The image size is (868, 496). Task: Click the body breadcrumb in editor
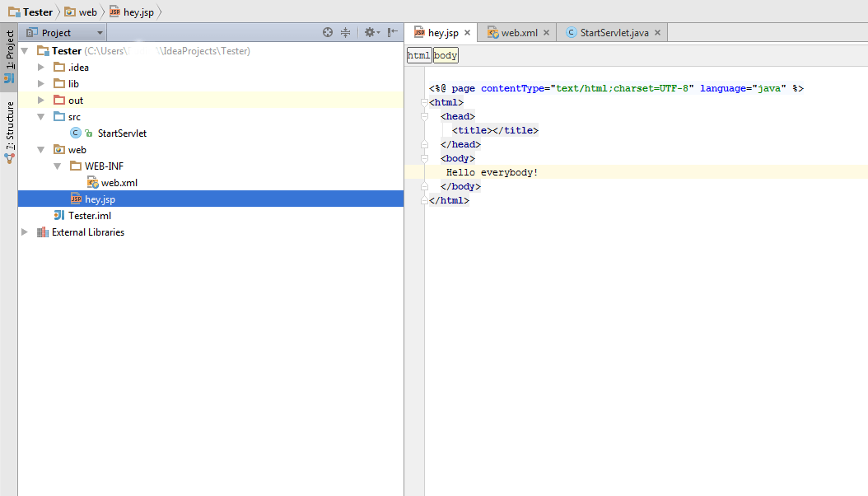coord(446,55)
